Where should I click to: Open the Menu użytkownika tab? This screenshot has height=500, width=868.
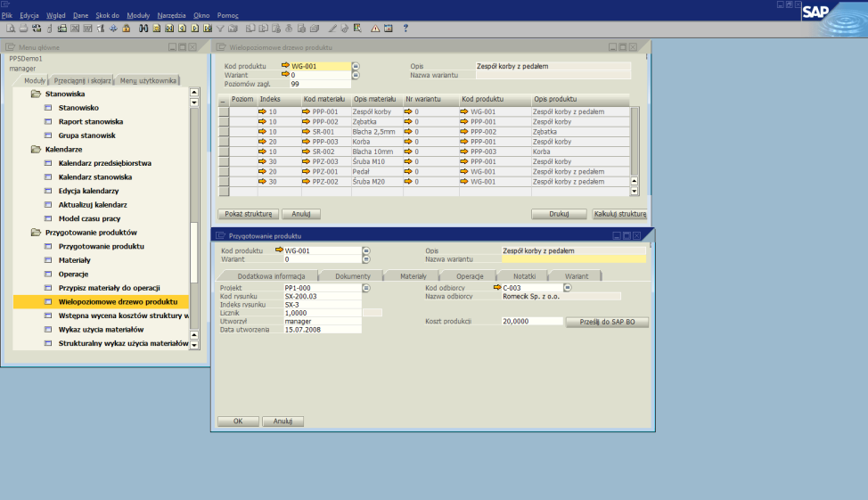click(148, 80)
